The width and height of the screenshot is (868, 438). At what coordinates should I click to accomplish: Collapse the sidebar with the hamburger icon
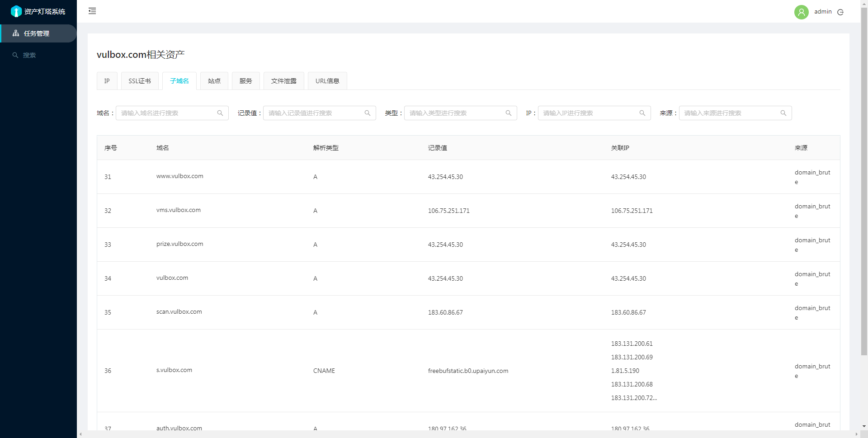pos(92,11)
